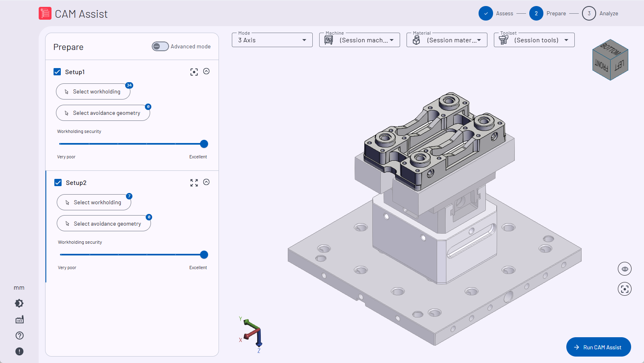
Task: Uncheck the Setup1 checkbox
Action: coord(57,72)
